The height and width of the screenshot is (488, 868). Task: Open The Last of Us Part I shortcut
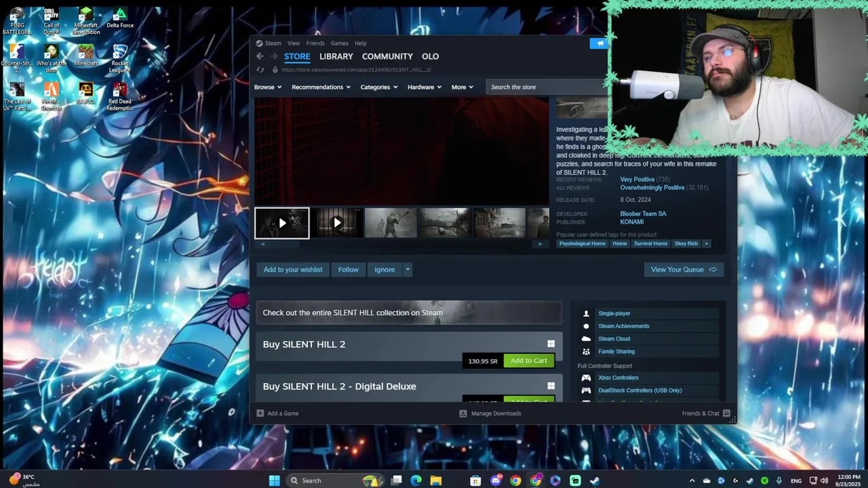17,97
